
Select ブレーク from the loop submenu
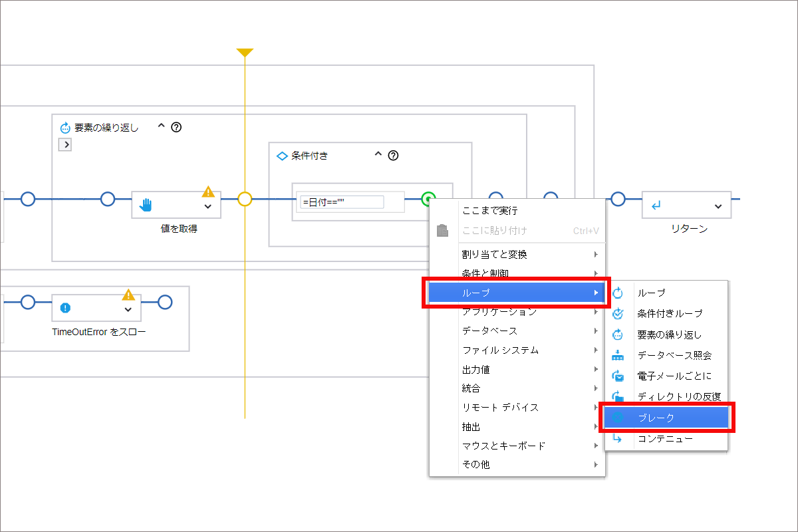[666, 418]
